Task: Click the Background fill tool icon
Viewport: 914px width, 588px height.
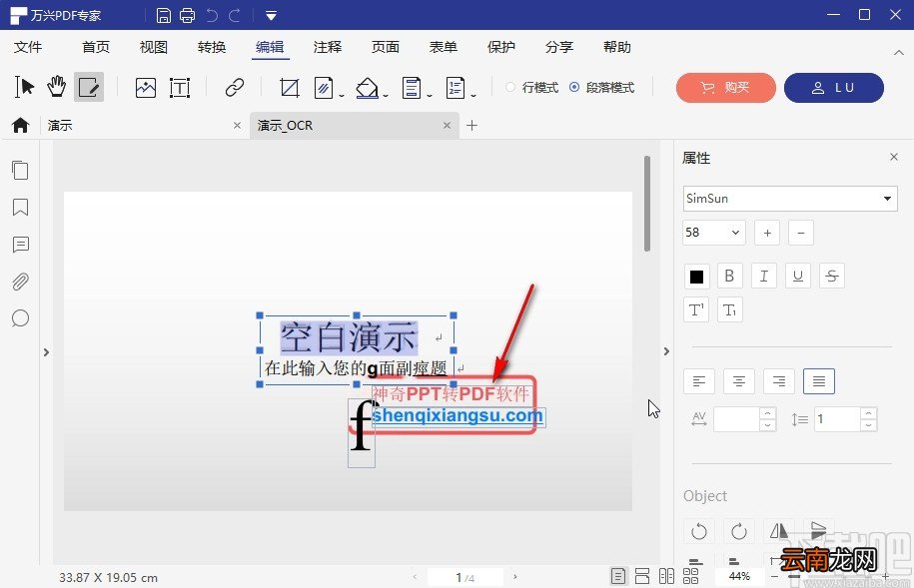Action: pos(368,88)
